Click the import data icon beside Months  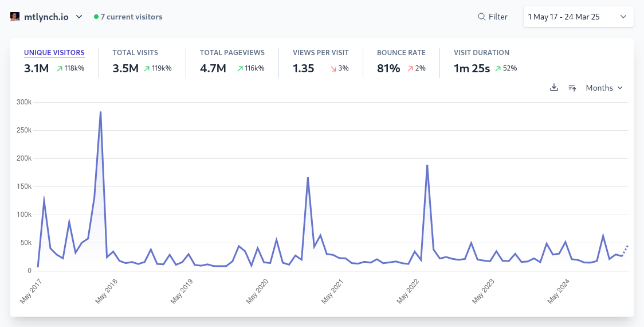click(x=572, y=88)
